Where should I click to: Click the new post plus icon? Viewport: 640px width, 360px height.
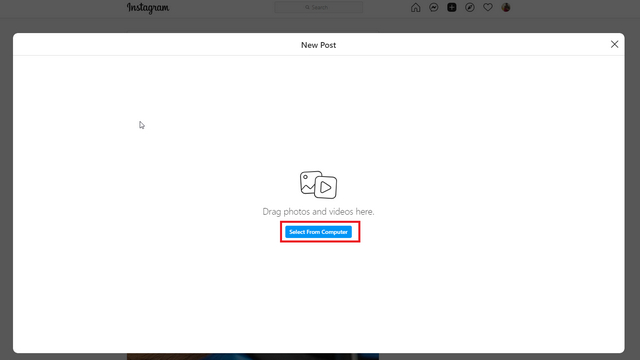[x=451, y=7]
